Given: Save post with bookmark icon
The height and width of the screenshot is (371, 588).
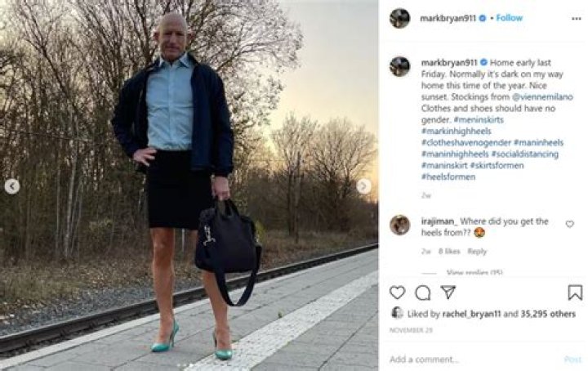Looking at the screenshot, I should 575,293.
